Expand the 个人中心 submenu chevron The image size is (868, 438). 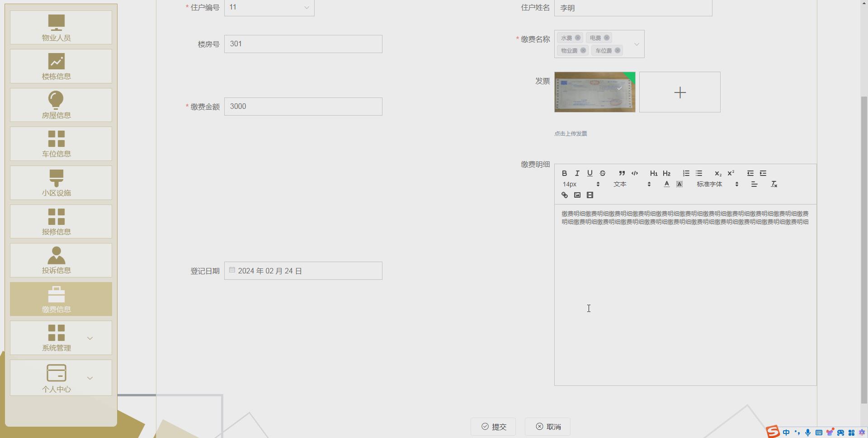pyautogui.click(x=90, y=378)
